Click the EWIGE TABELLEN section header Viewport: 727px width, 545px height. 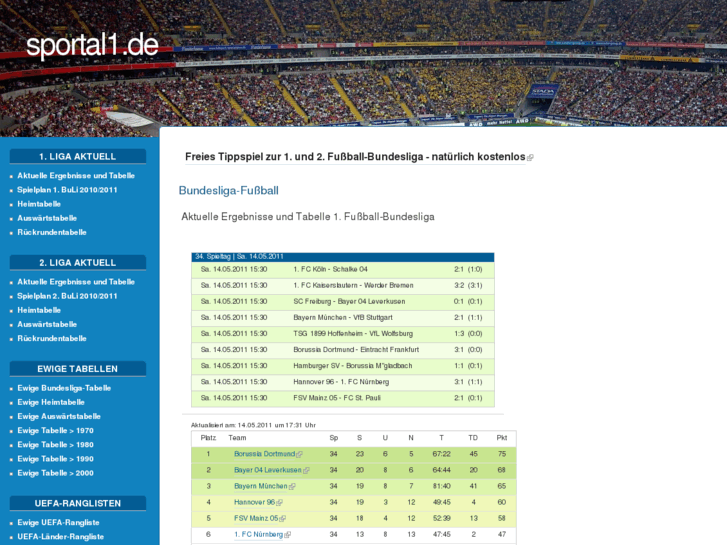(77, 369)
